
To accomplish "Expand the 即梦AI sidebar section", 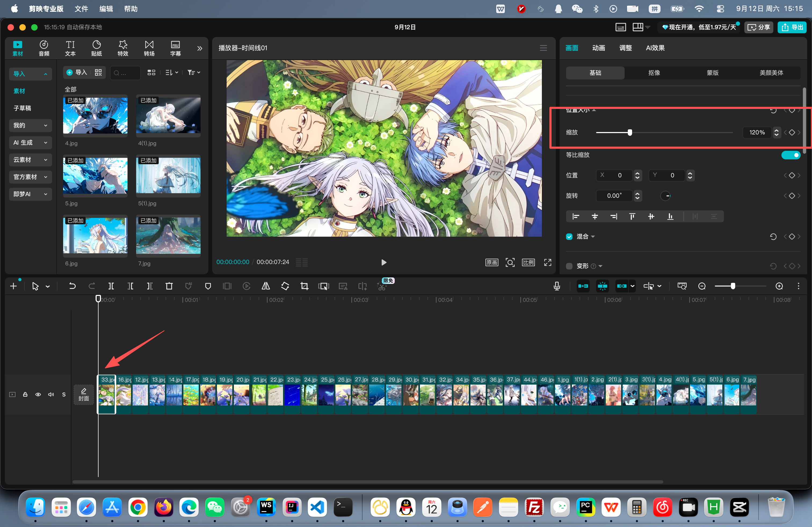I will point(30,194).
